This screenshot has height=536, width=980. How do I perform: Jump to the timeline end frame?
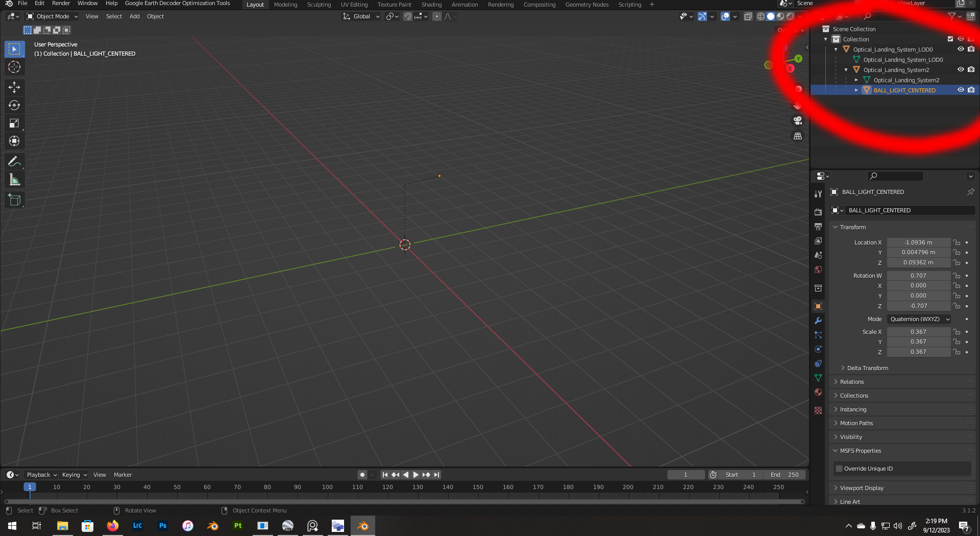click(437, 475)
